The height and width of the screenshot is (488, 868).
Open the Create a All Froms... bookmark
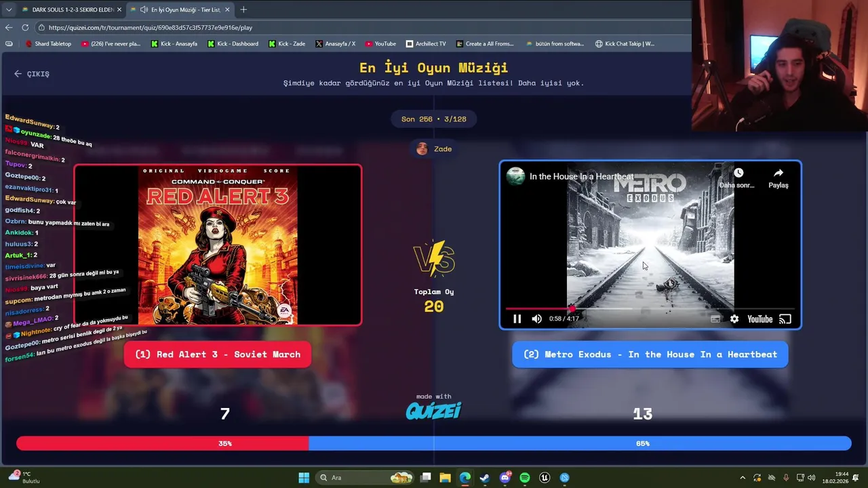click(485, 44)
